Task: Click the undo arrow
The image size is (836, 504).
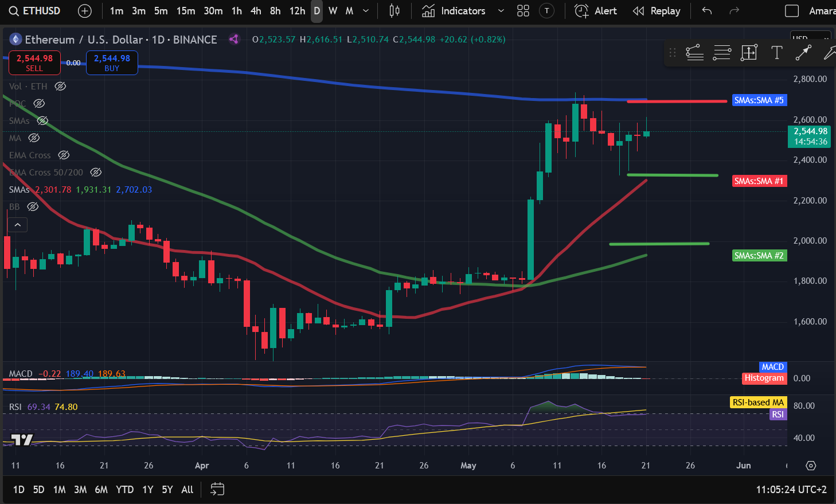Action: [x=707, y=11]
